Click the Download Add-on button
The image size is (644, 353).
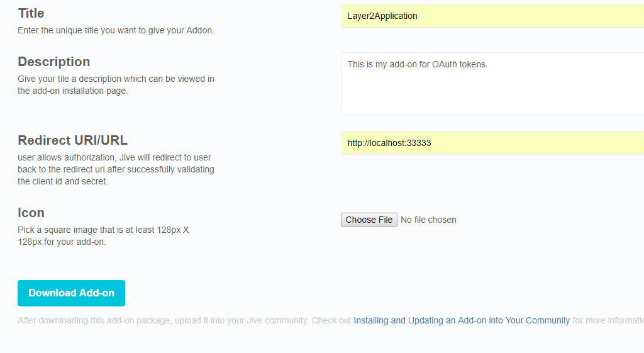tap(71, 293)
